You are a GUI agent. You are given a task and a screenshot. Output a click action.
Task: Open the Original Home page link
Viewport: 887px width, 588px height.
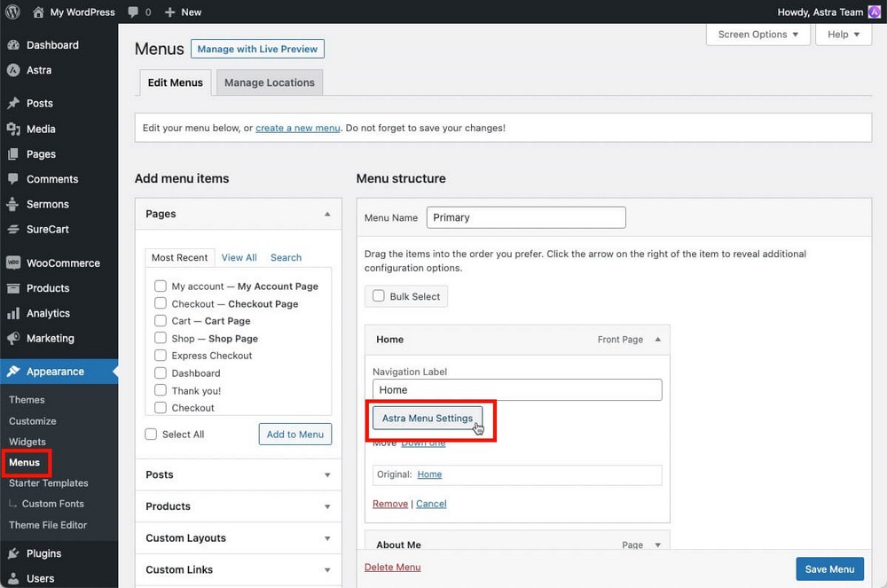click(429, 474)
